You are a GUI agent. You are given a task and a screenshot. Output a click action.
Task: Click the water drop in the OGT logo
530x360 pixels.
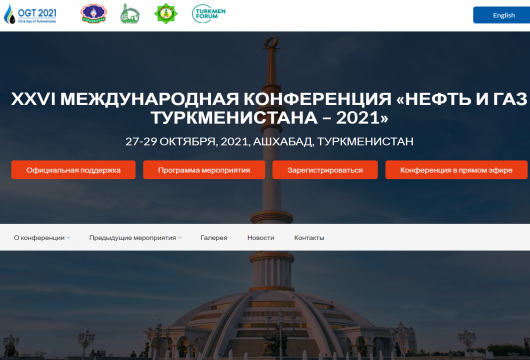click(9, 14)
